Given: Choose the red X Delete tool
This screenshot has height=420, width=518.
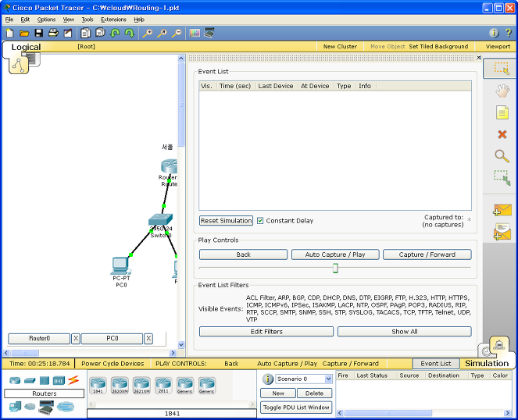Looking at the screenshot, I should pyautogui.click(x=502, y=134).
